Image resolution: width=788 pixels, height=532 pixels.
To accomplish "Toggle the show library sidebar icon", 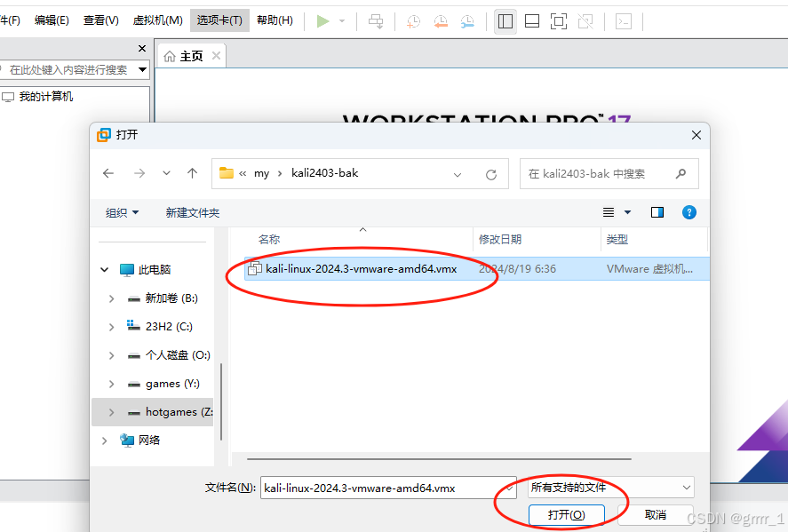I will tap(505, 21).
